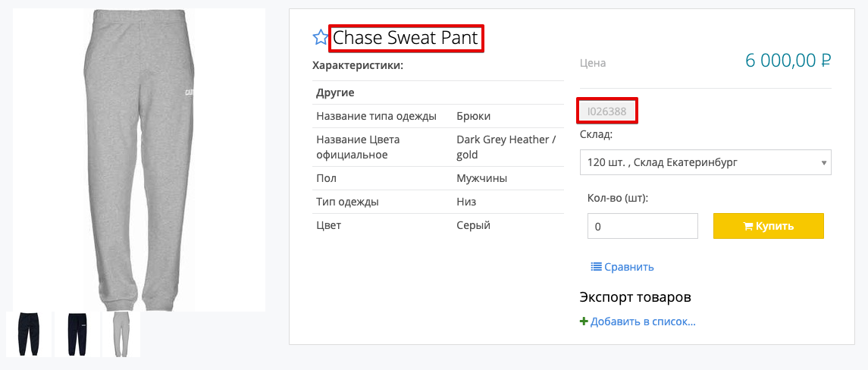Click the Chase Sweat Pant title
This screenshot has width=868, height=370.
tap(406, 38)
